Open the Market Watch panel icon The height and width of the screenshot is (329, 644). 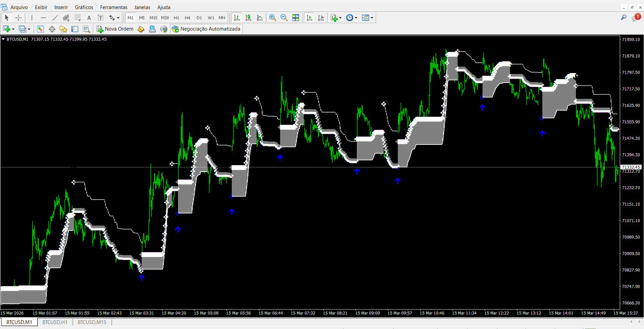click(40, 29)
